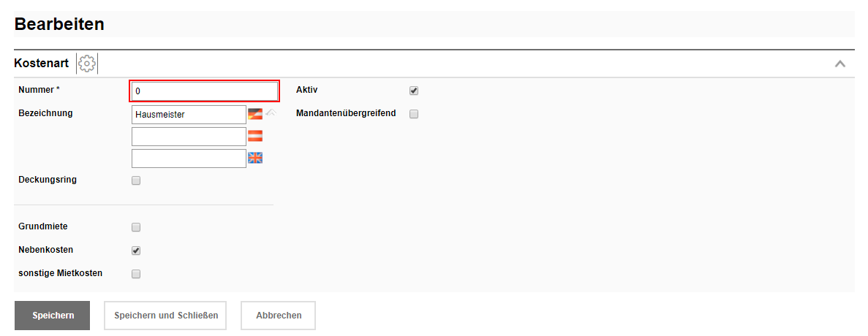Disable the Aktiv checkbox
The width and height of the screenshot is (868, 336).
point(414,91)
